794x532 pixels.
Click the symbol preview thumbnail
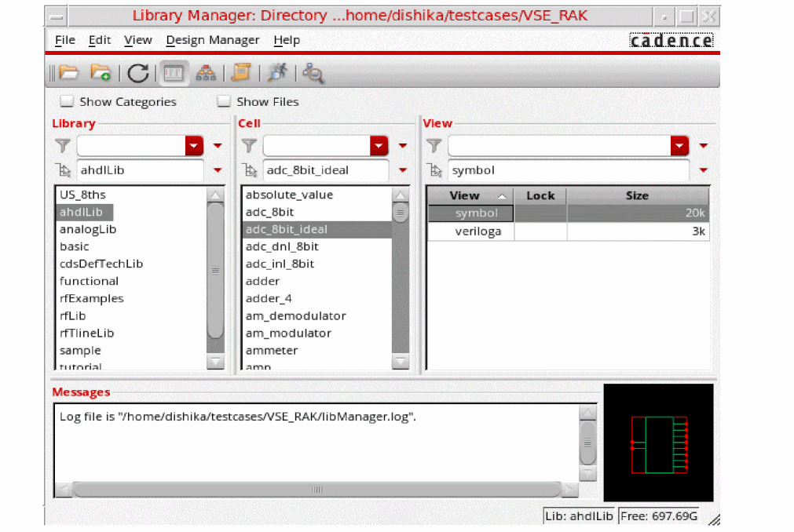(x=658, y=443)
